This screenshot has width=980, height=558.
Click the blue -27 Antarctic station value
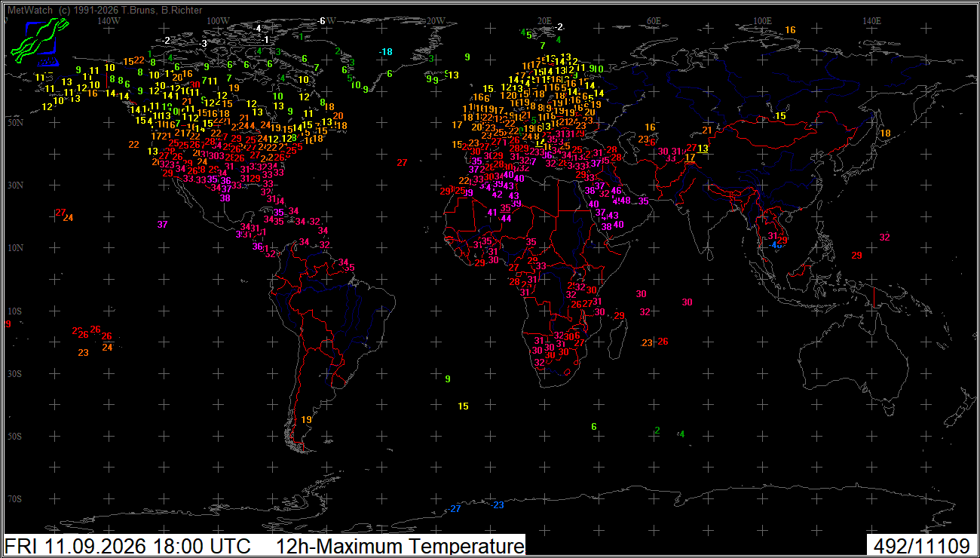pyautogui.click(x=455, y=509)
